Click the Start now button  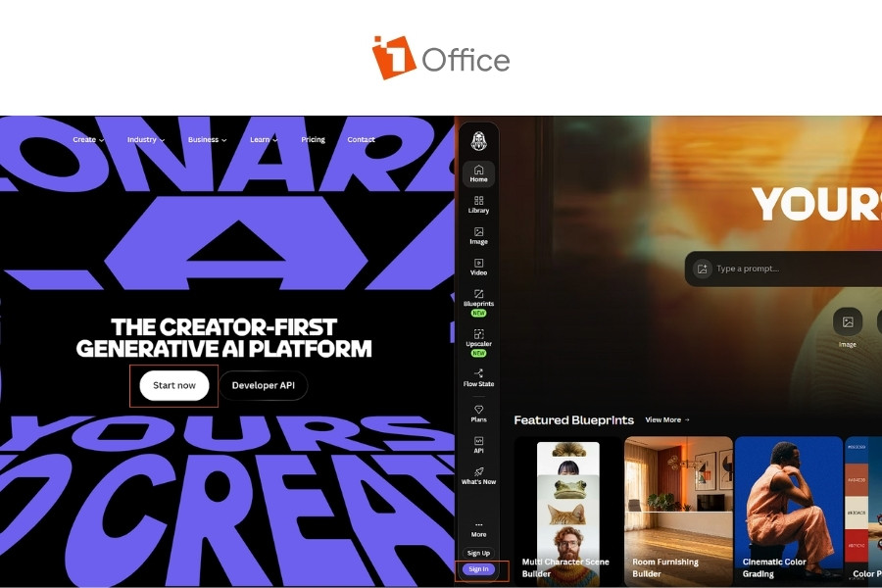coord(174,385)
